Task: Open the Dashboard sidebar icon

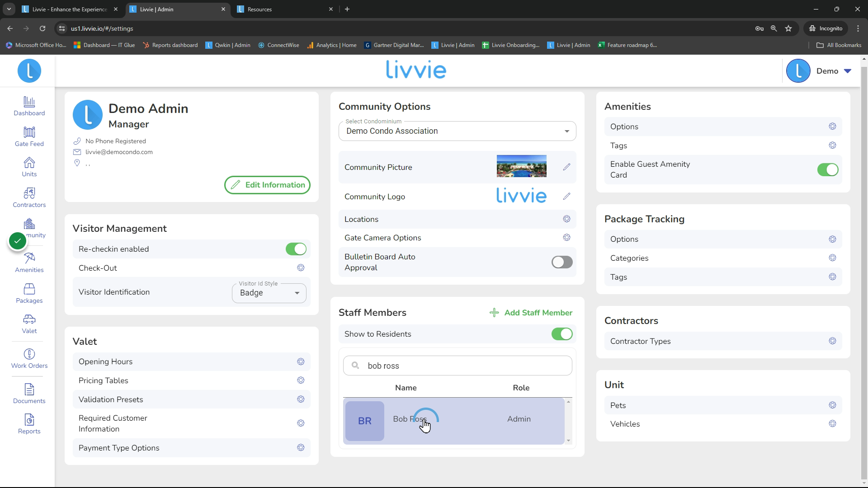Action: coord(29,106)
